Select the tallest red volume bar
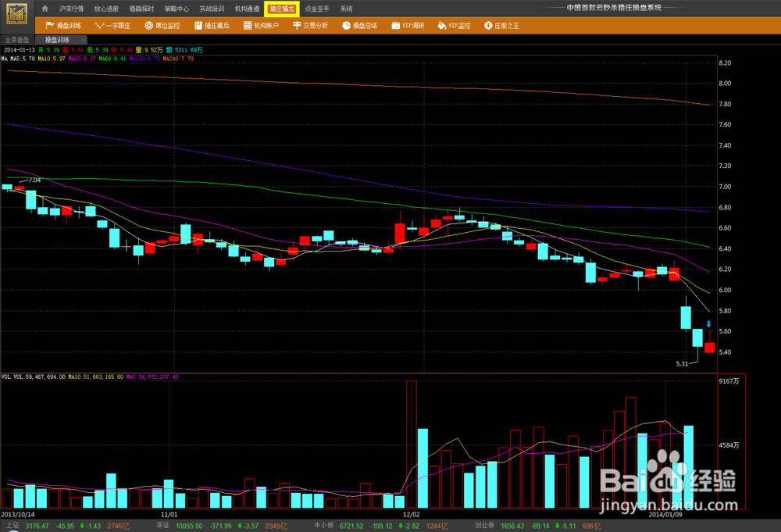The width and height of the screenshot is (781, 532). pos(412,445)
